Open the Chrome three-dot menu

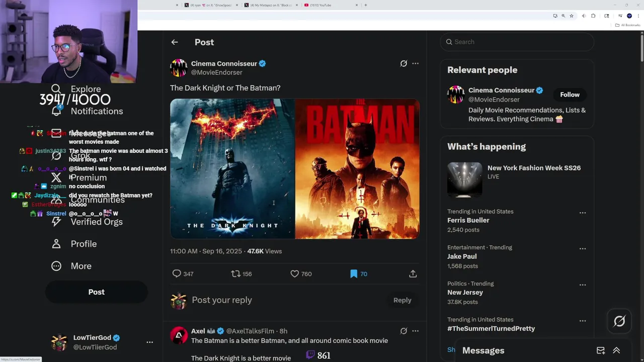click(x=638, y=16)
